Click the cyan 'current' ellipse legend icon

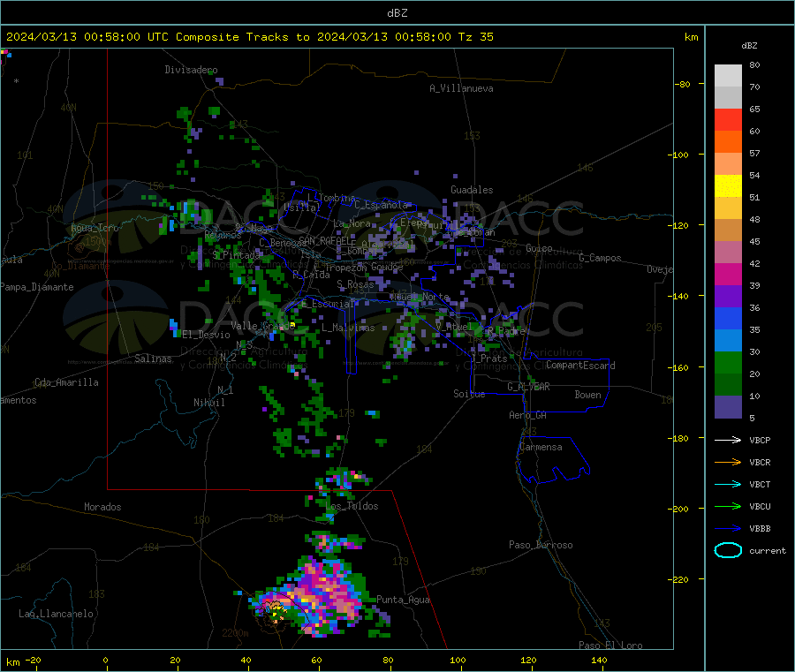728,550
